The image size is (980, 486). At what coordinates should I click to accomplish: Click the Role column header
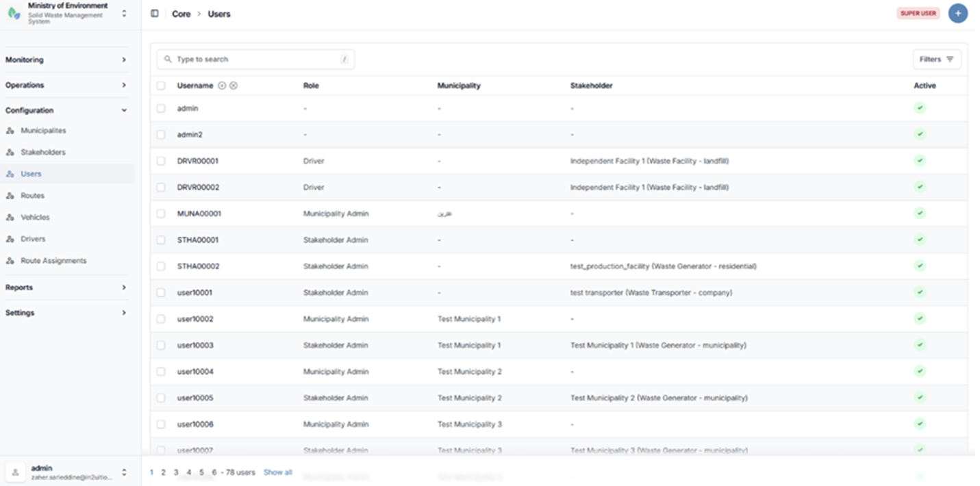click(311, 86)
